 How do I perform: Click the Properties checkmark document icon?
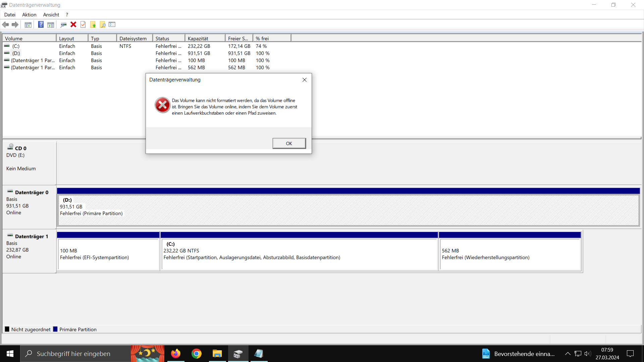[x=83, y=24]
